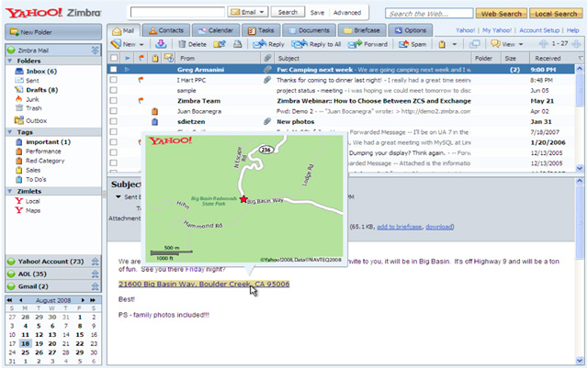Click the Web Search button
Screen dimensions: 588x369
[x=502, y=14]
